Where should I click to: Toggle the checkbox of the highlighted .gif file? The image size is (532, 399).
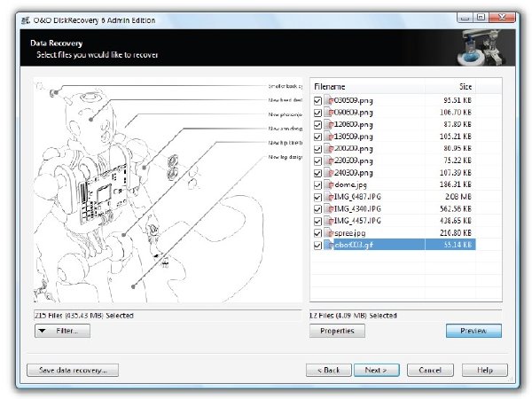click(x=317, y=245)
